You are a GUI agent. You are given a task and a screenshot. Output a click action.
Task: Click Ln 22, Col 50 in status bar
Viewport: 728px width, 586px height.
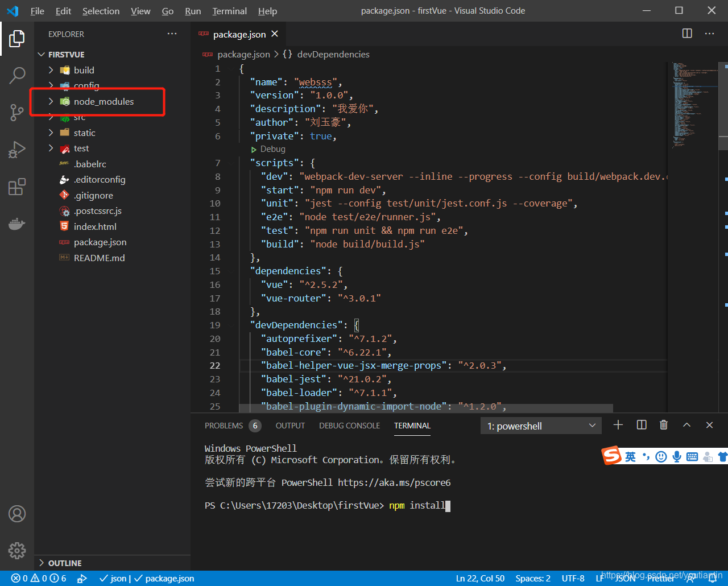click(x=480, y=578)
